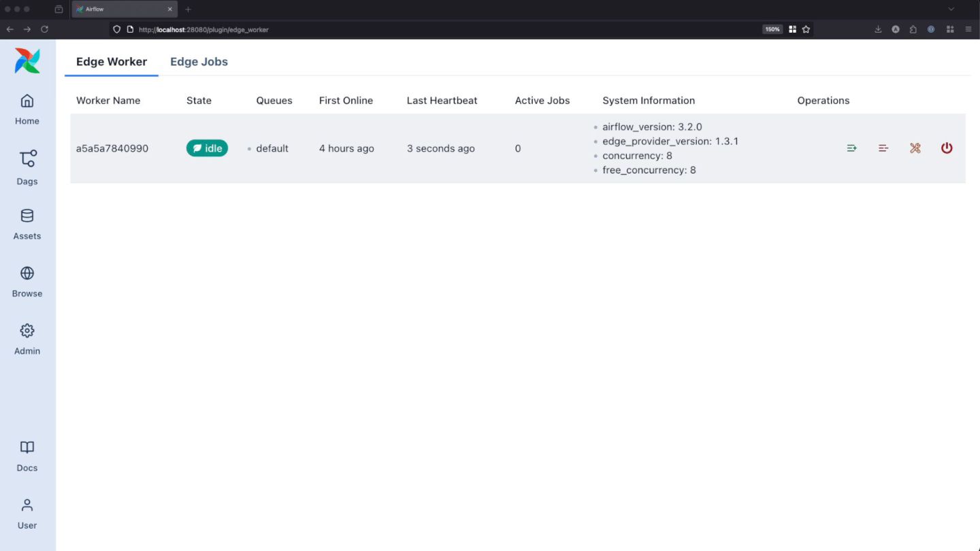Click the green idle state badge
Image resolution: width=980 pixels, height=551 pixels.
(x=207, y=148)
